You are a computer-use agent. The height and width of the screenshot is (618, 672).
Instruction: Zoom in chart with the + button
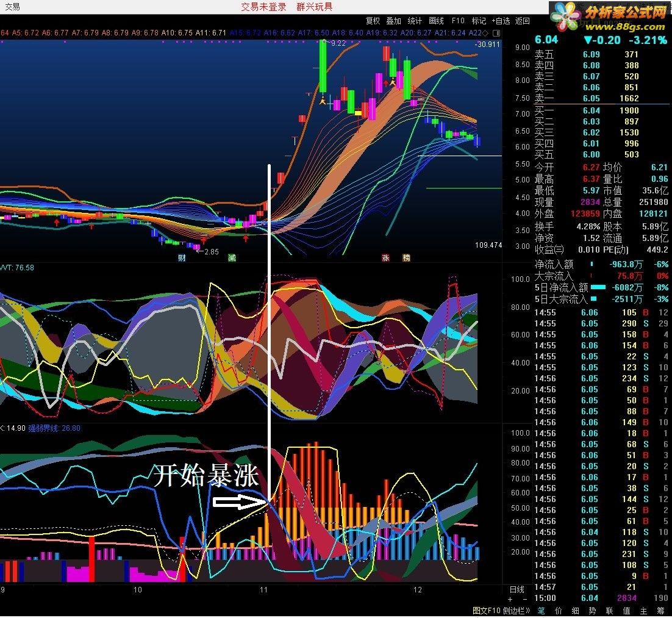click(510, 599)
